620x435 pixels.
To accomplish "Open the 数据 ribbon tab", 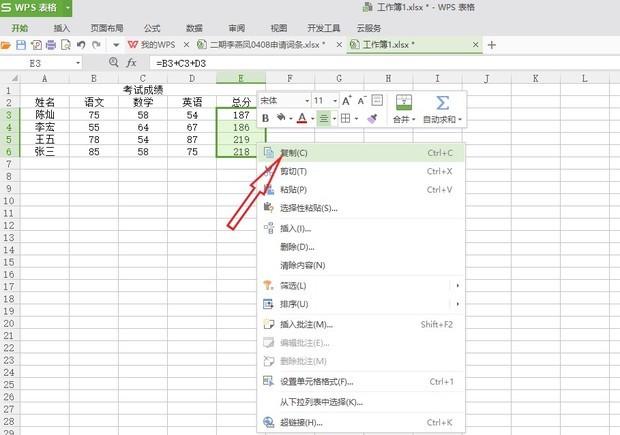I will point(194,28).
